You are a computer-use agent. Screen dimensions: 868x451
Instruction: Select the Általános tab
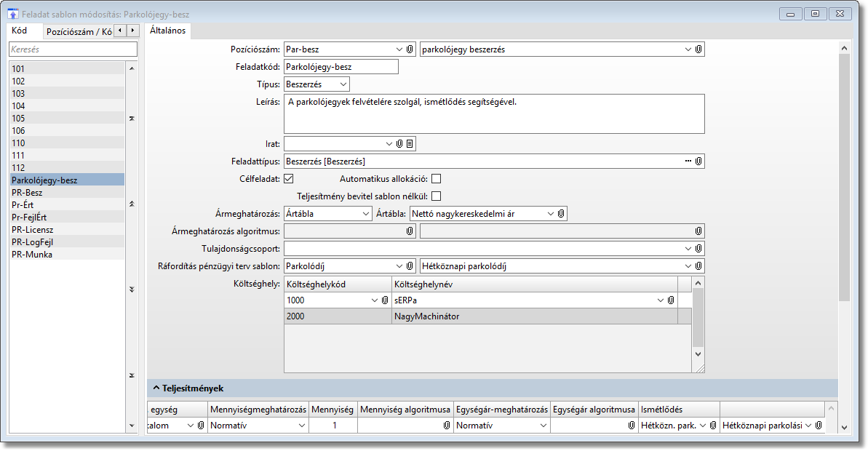pos(167,31)
